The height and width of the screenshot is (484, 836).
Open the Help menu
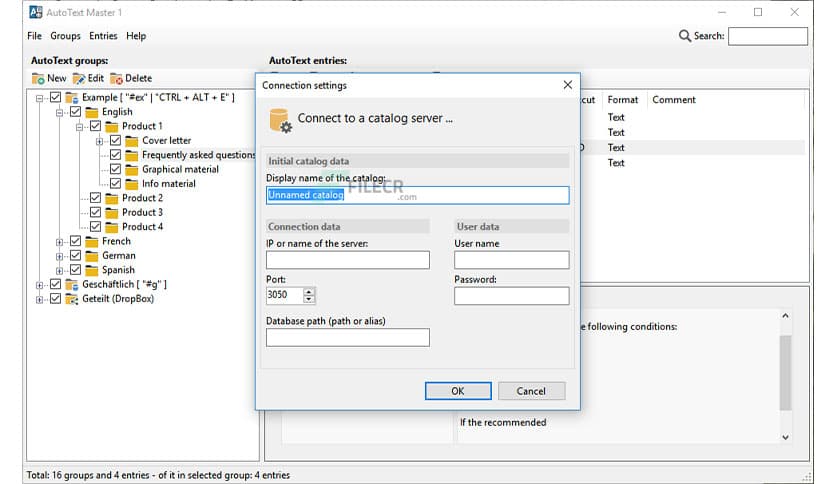136,36
